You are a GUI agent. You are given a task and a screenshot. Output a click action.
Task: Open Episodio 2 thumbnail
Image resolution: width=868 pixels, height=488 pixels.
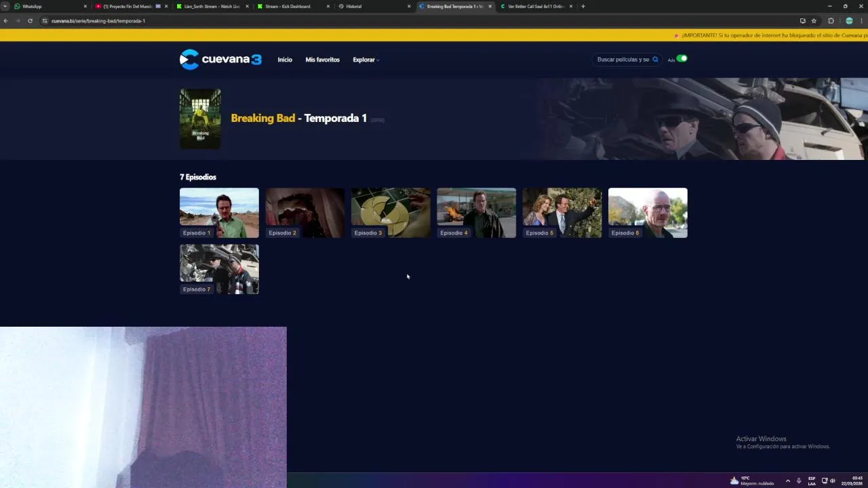point(304,213)
